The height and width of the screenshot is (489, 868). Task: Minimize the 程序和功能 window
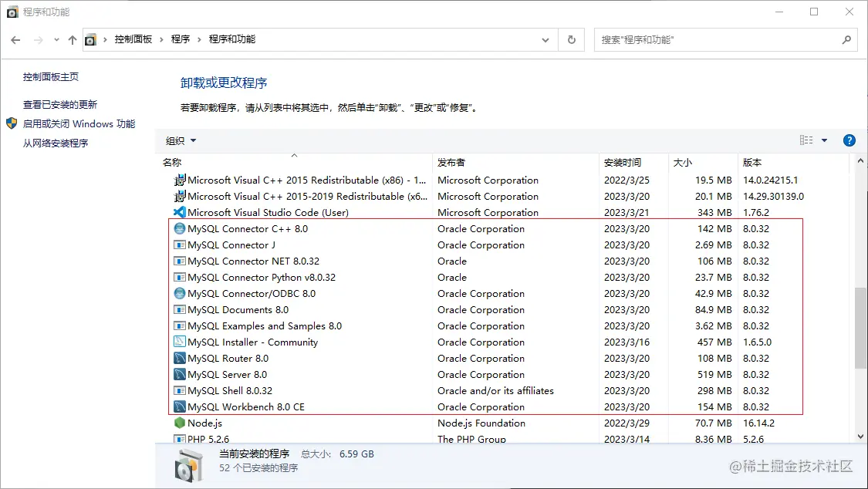[x=779, y=12]
